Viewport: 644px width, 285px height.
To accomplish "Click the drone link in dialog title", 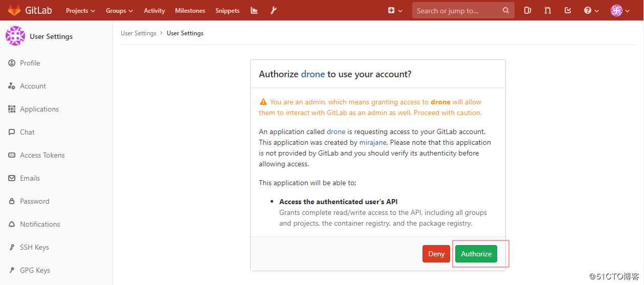I will click(313, 74).
